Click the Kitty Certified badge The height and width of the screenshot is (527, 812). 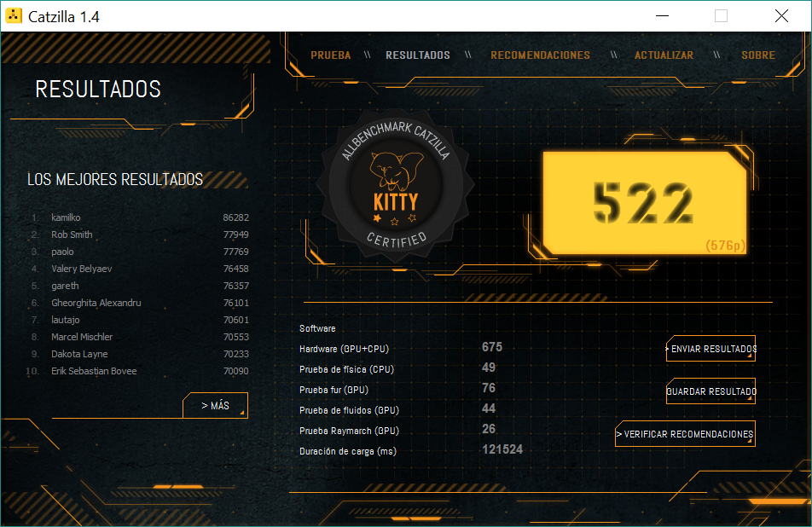[x=395, y=185]
